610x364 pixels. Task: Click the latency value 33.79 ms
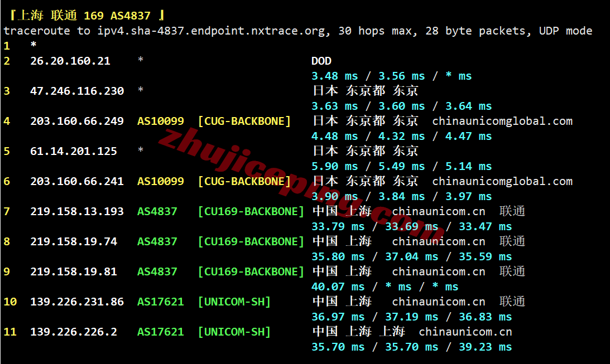338,226
